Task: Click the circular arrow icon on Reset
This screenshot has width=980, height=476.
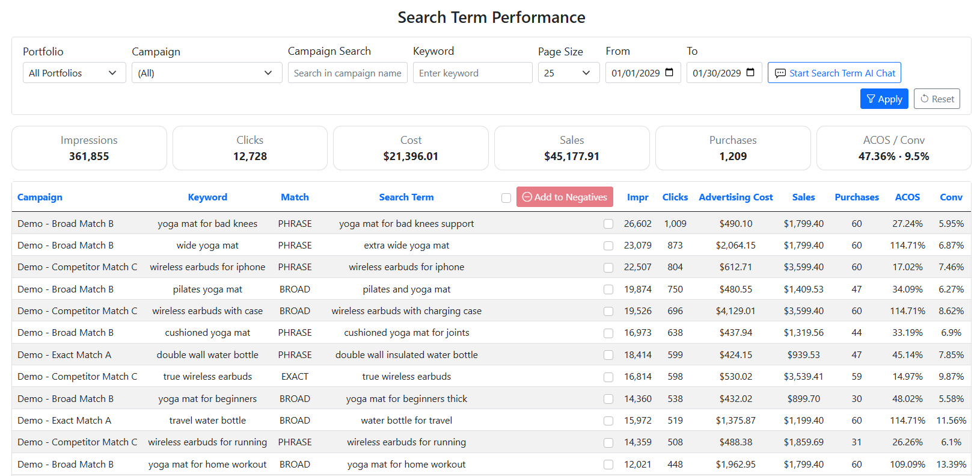Action: coord(925,99)
